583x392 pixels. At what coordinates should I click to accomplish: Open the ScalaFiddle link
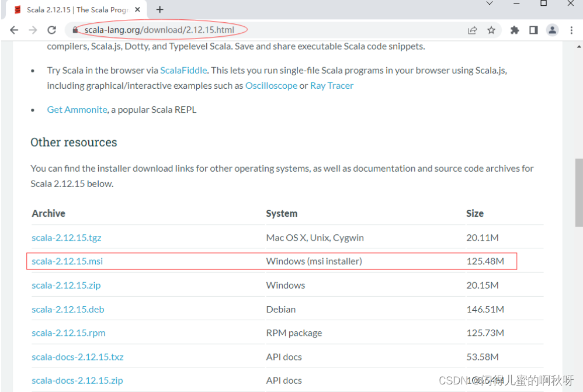(183, 70)
